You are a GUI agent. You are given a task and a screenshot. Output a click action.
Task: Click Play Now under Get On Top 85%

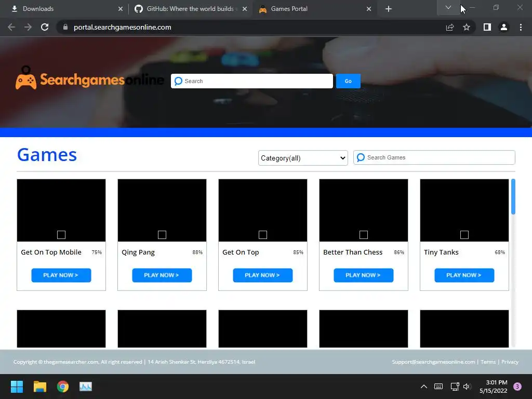point(262,275)
